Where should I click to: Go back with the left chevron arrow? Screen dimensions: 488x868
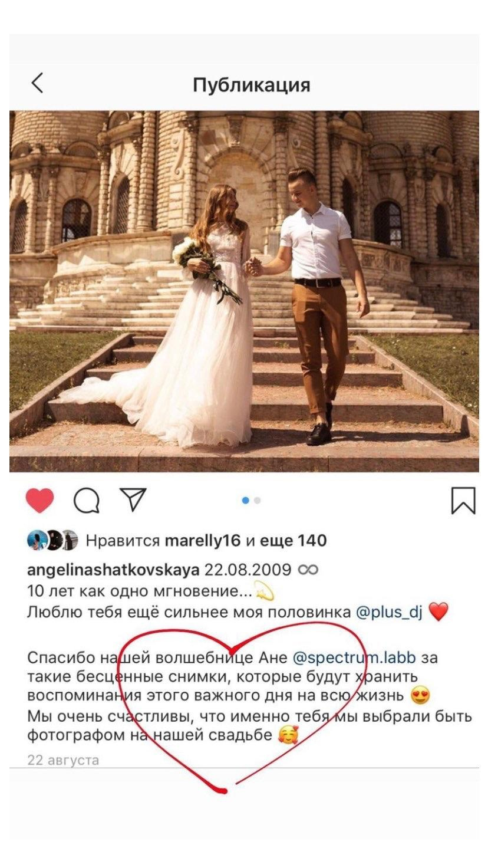coord(37,84)
